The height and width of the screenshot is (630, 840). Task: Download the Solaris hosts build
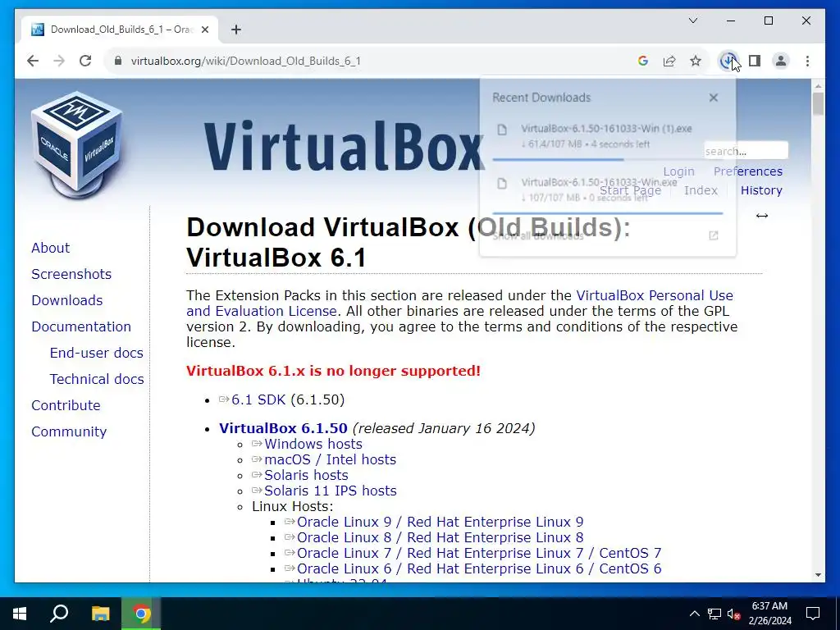(x=306, y=475)
